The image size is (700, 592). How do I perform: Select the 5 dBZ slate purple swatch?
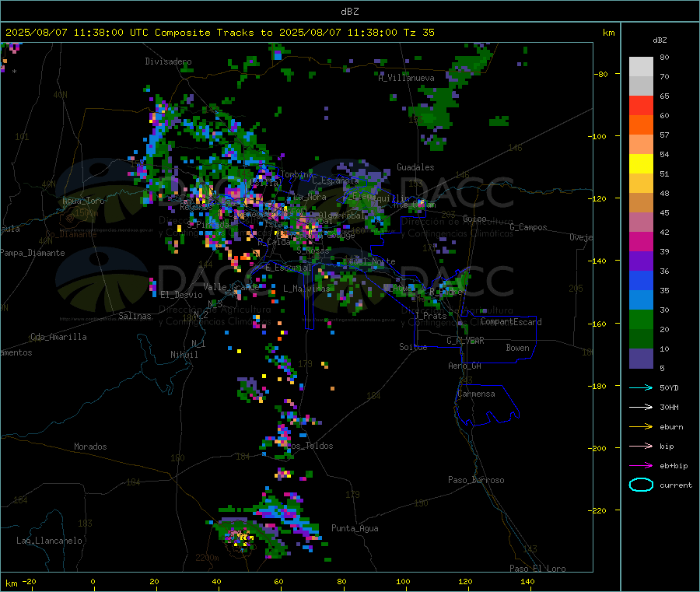coord(641,358)
